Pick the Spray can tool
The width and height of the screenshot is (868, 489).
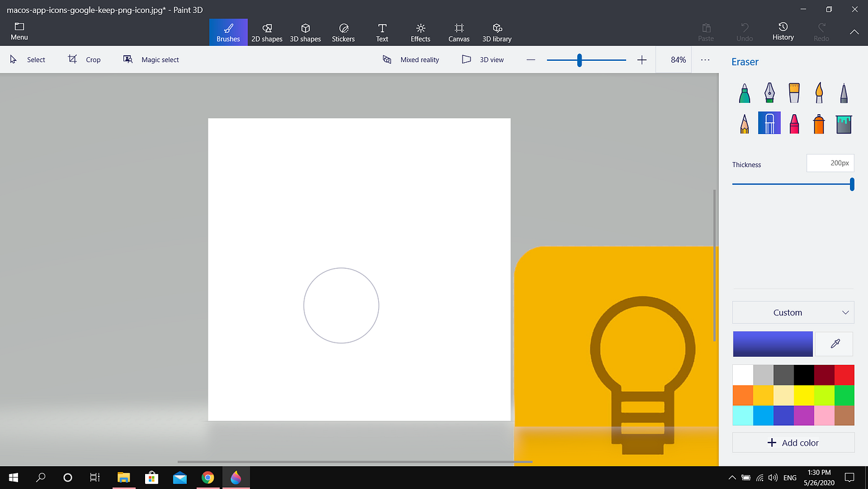click(818, 123)
